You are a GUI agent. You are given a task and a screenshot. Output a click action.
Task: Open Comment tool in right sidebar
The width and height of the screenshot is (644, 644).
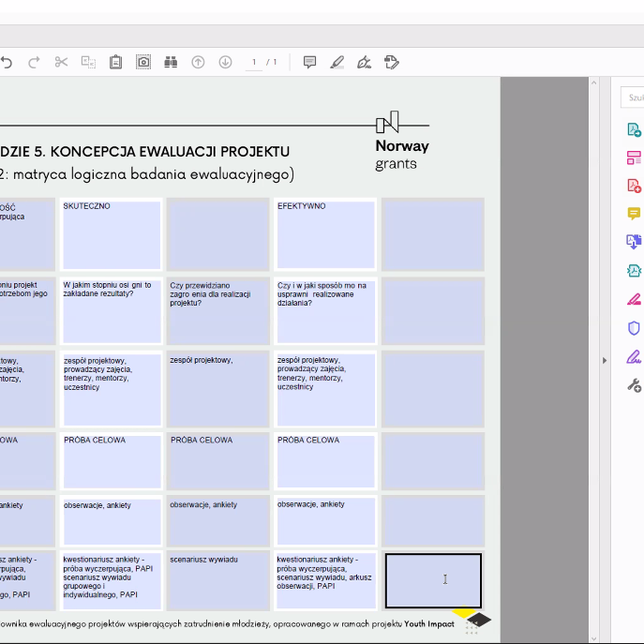pyautogui.click(x=634, y=214)
